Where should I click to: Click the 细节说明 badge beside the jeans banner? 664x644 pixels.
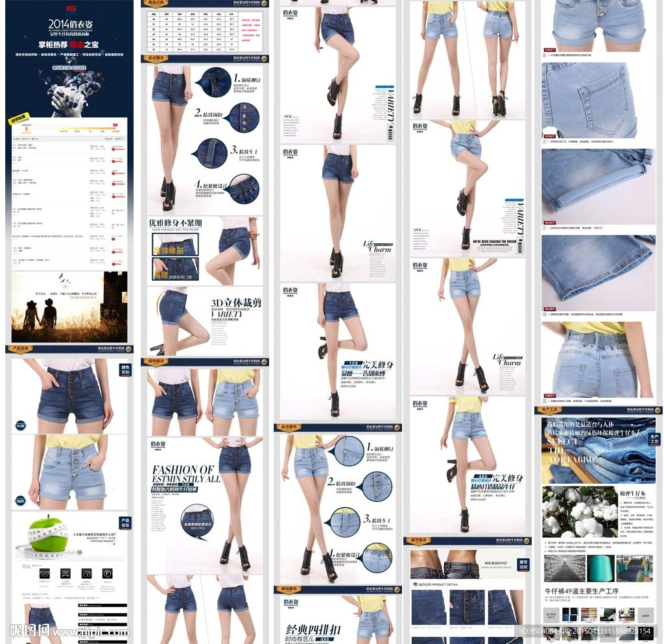tap(523, 564)
